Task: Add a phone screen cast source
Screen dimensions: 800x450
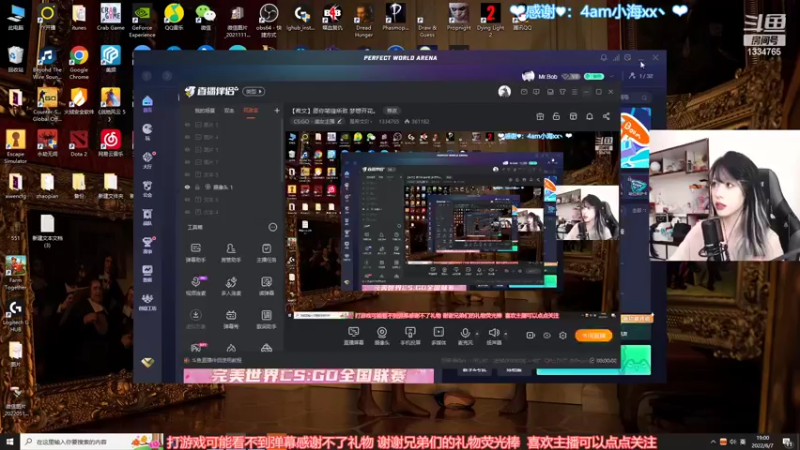Action: (410, 336)
